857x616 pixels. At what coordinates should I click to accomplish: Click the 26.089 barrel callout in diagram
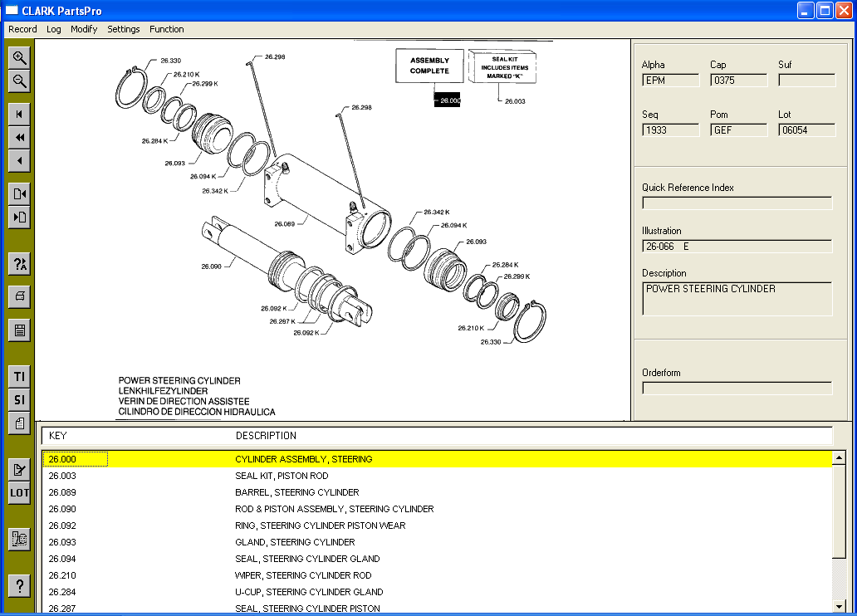[284, 223]
